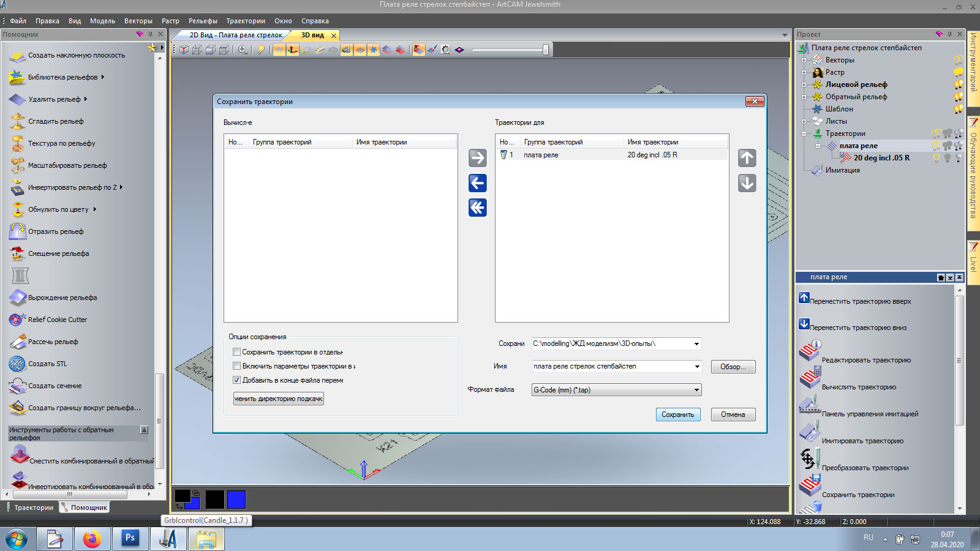The image size is (980, 551).
Task: Click the Отмена button
Action: click(x=733, y=414)
